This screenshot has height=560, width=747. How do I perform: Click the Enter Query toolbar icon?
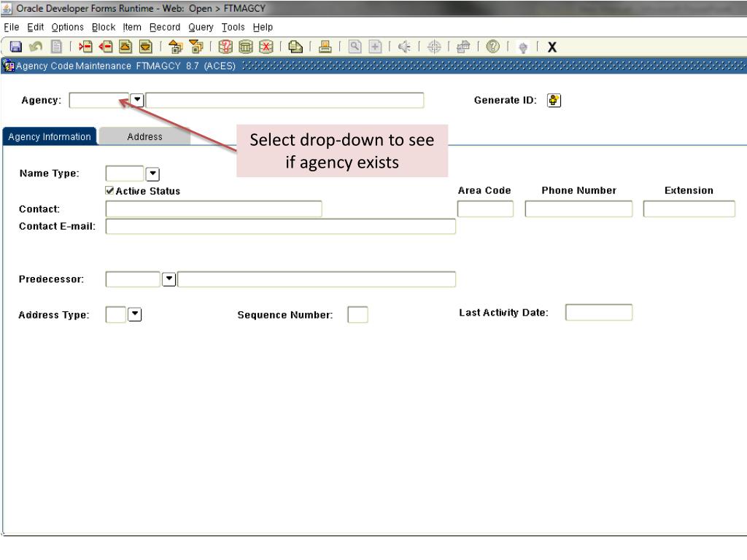225,47
